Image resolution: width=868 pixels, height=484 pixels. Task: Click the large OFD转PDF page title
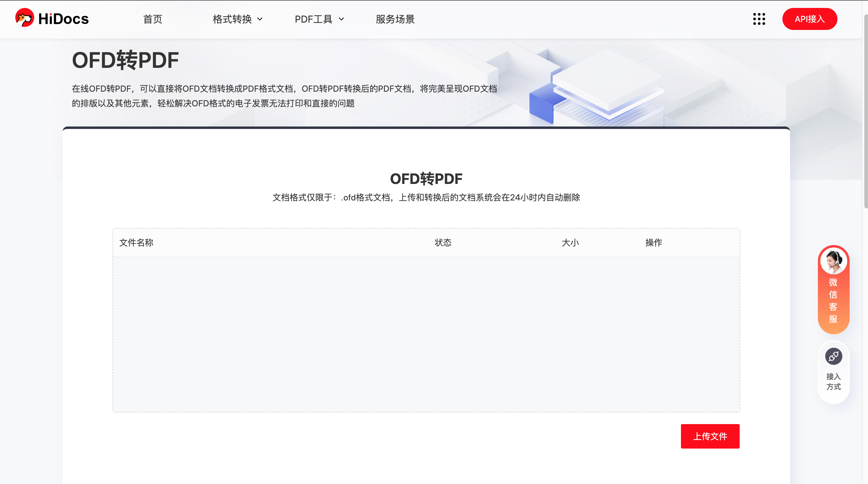coord(125,60)
